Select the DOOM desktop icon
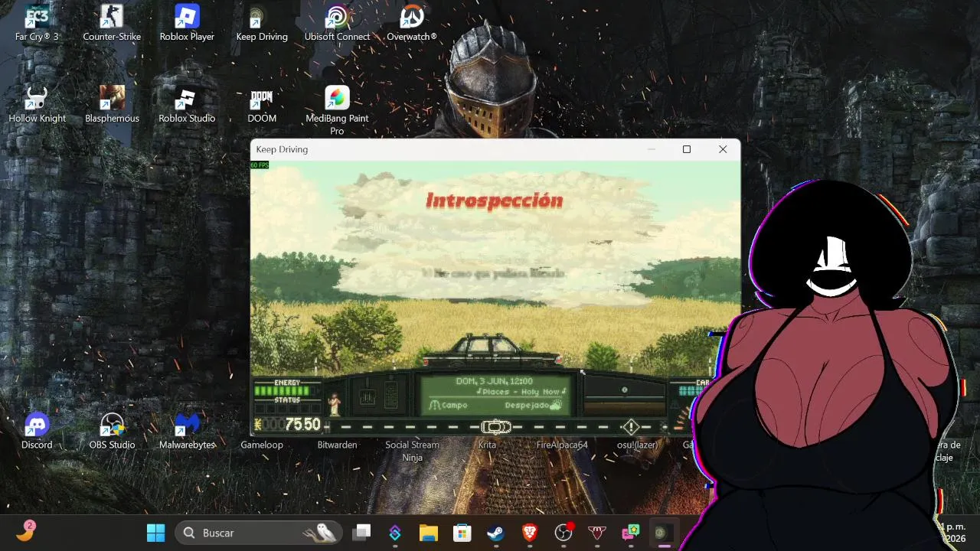 tap(262, 105)
